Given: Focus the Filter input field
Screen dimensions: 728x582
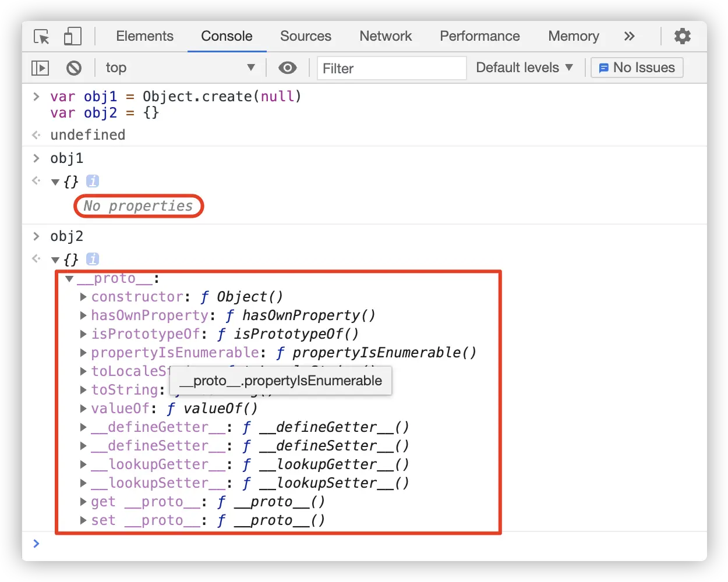Looking at the screenshot, I should (392, 68).
